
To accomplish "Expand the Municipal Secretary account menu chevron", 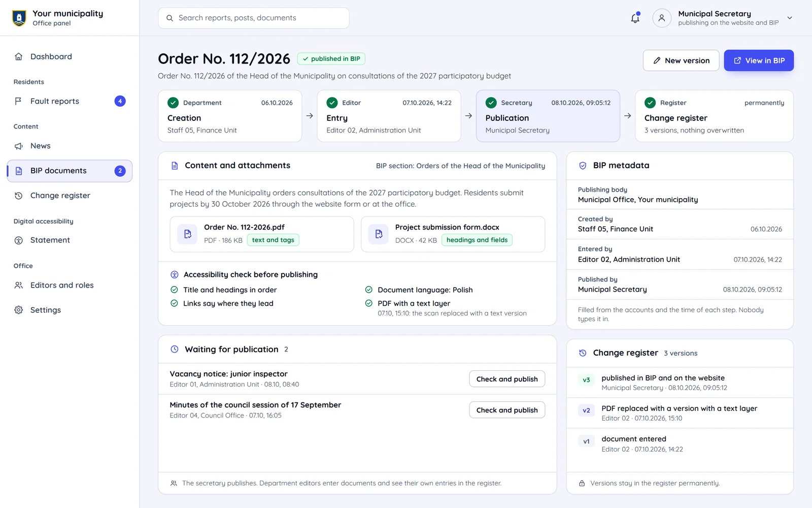I will [790, 18].
